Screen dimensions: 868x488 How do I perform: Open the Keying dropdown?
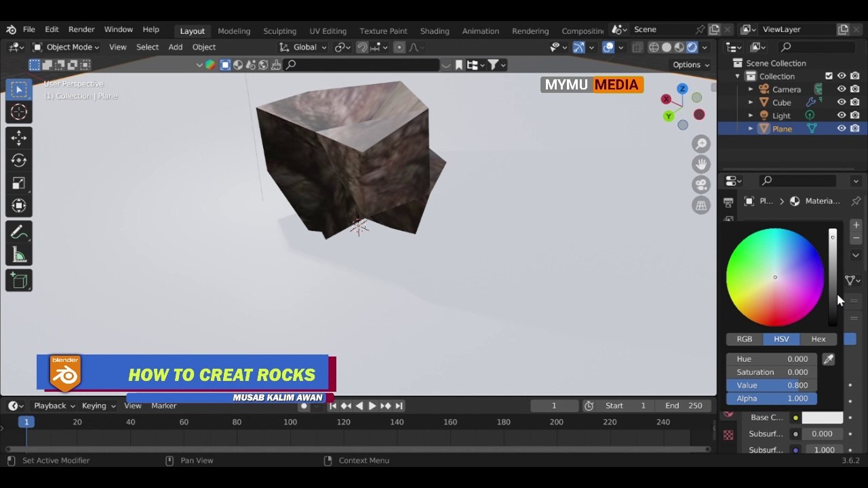(98, 405)
